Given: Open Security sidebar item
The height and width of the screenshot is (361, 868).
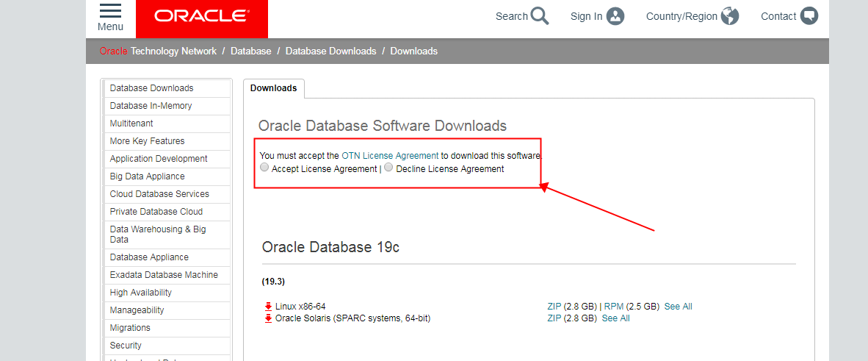Looking at the screenshot, I should tap(167, 346).
